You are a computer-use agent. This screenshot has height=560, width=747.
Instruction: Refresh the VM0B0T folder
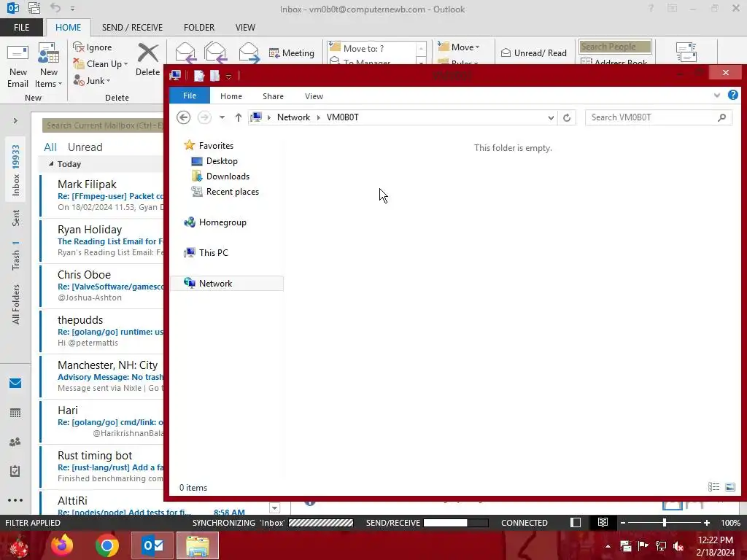[566, 117]
